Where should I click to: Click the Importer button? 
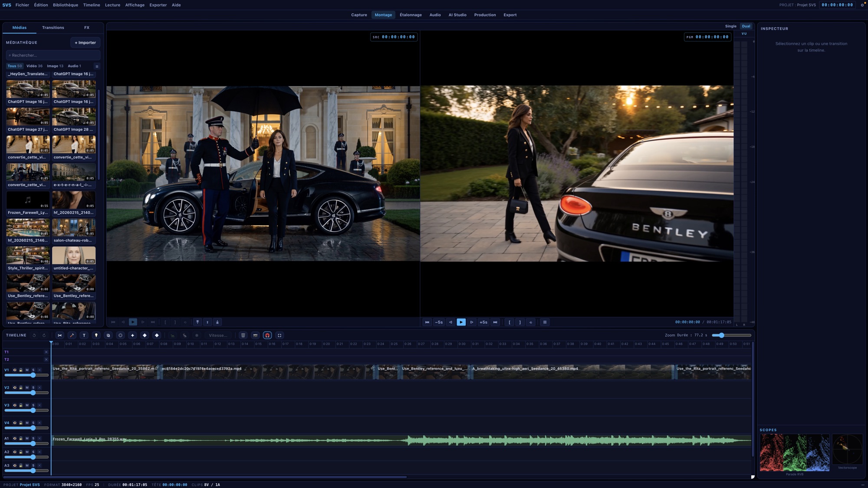85,43
